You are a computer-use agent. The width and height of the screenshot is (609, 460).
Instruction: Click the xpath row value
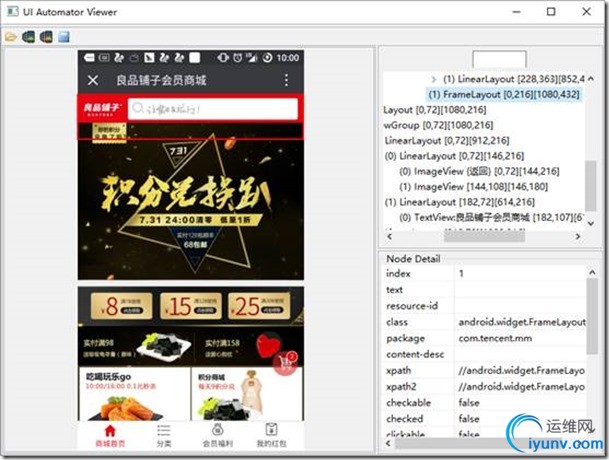(x=520, y=371)
